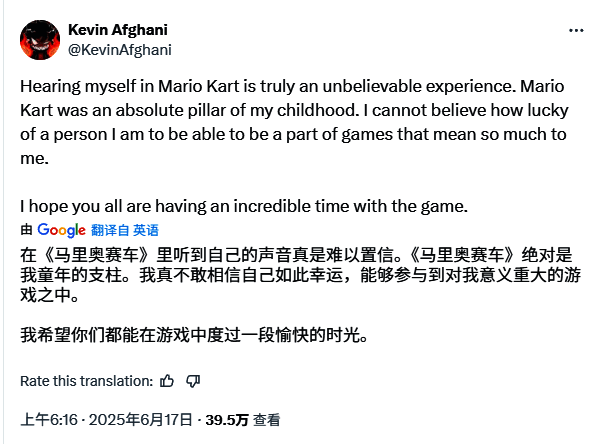Click the Google logo in translation credit
The image size is (601, 444).
click(62, 229)
